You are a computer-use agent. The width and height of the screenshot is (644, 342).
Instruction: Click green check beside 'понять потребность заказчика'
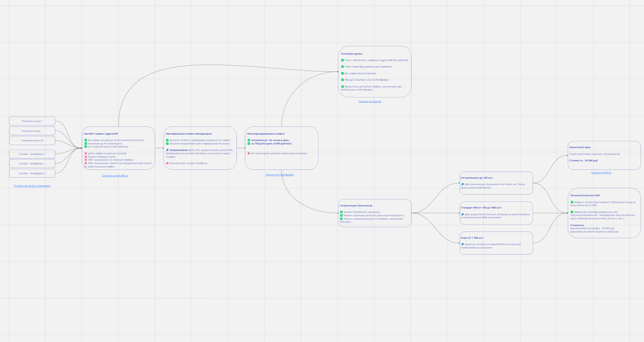coord(341,212)
